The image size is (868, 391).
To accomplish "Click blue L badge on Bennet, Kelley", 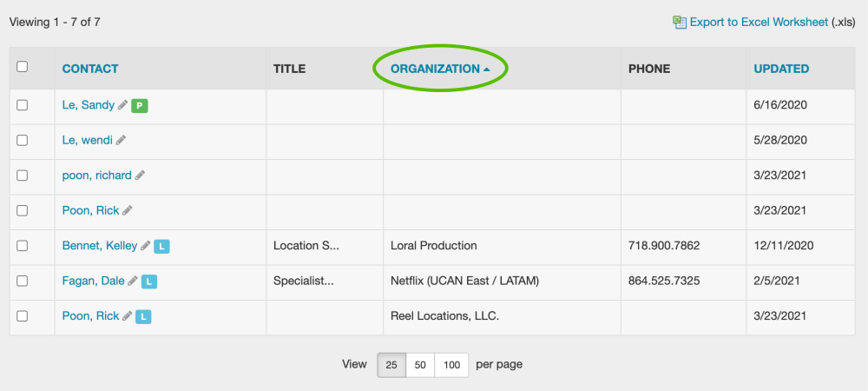I will [x=161, y=247].
